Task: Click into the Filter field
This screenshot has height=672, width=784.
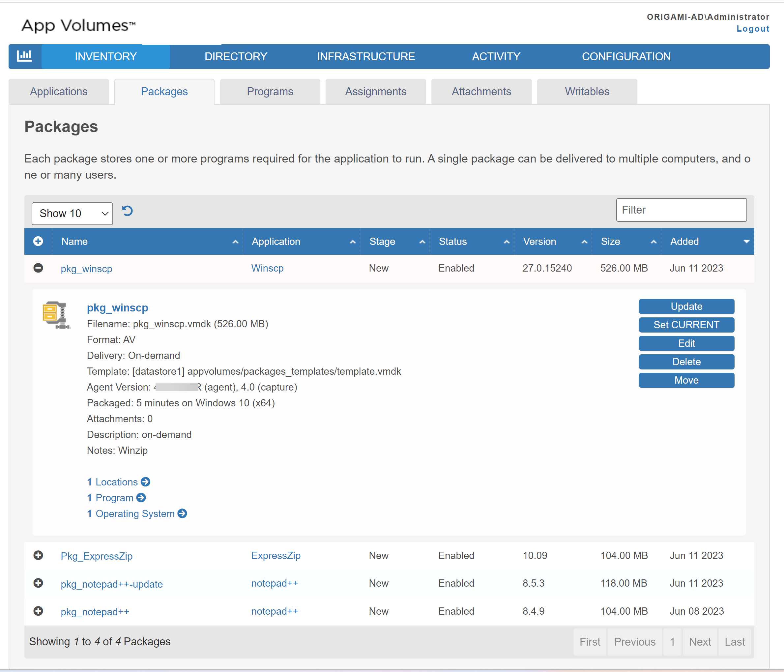Action: (x=681, y=210)
